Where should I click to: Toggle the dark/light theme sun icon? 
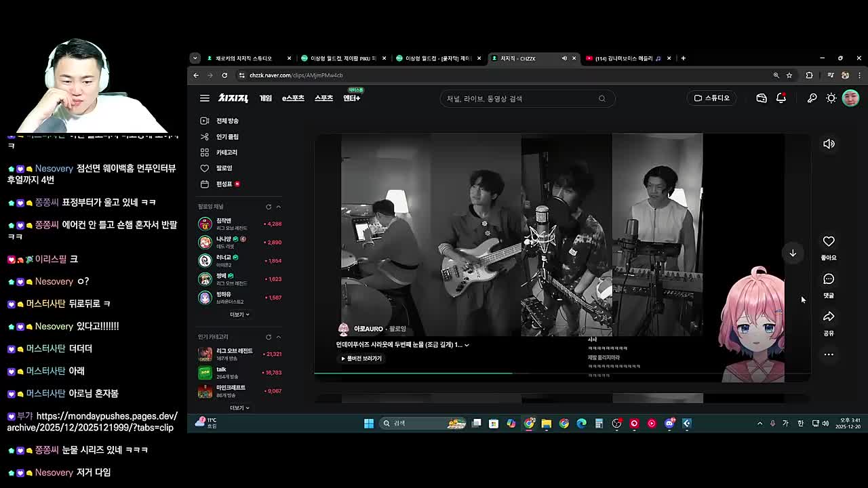coord(831,98)
